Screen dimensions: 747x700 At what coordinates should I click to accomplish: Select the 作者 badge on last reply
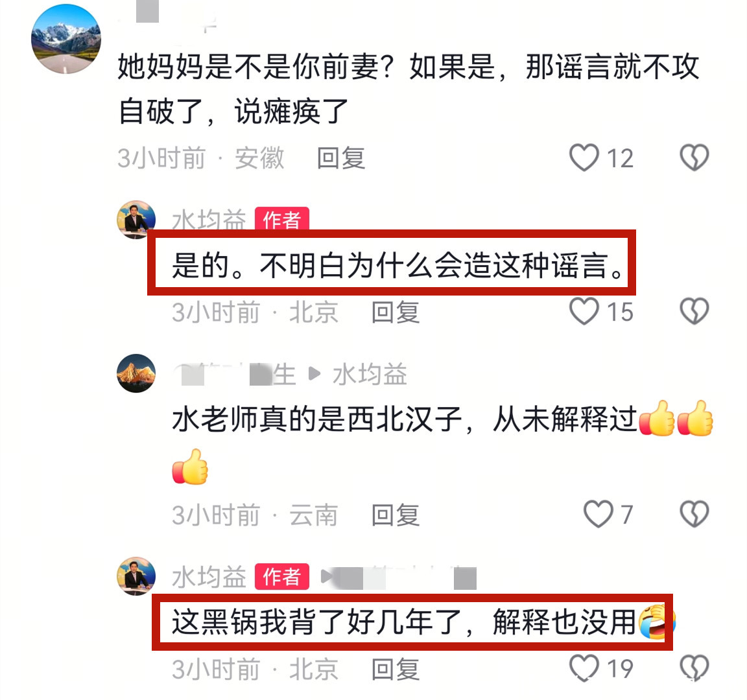[282, 577]
